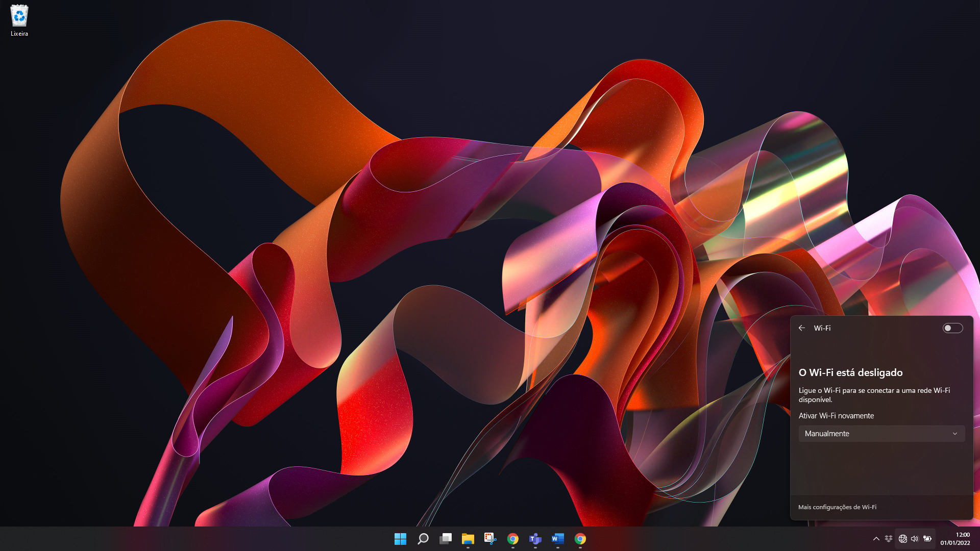Click the battery tray icon
980x551 pixels.
[927, 539]
